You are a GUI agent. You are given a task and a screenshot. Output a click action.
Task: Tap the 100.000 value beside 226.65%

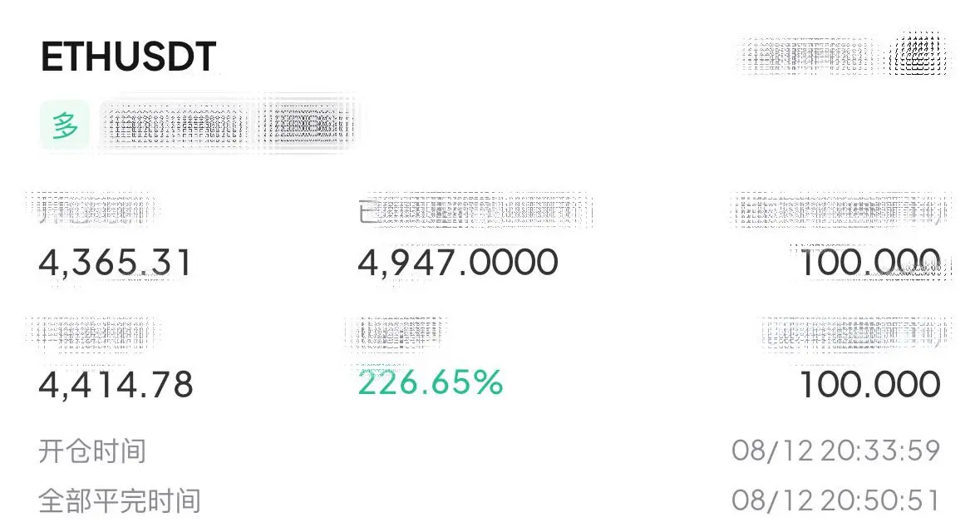click(870, 385)
